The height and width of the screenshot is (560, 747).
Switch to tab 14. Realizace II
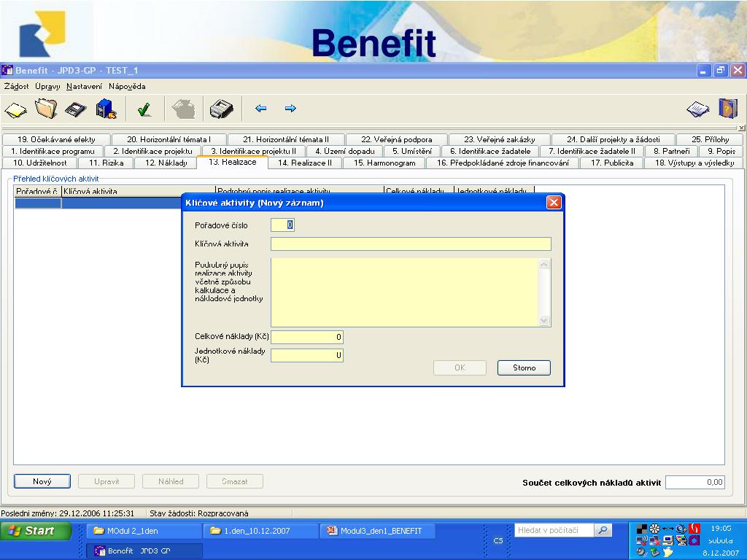[305, 163]
